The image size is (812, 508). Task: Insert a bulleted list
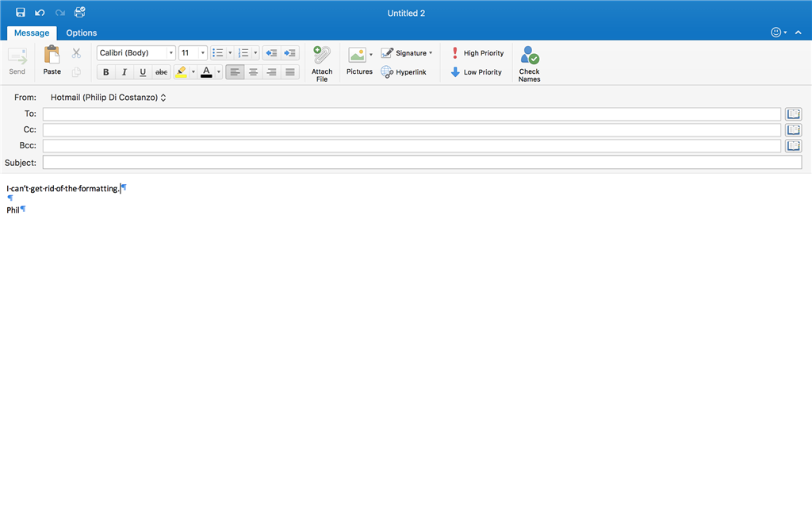(218, 53)
